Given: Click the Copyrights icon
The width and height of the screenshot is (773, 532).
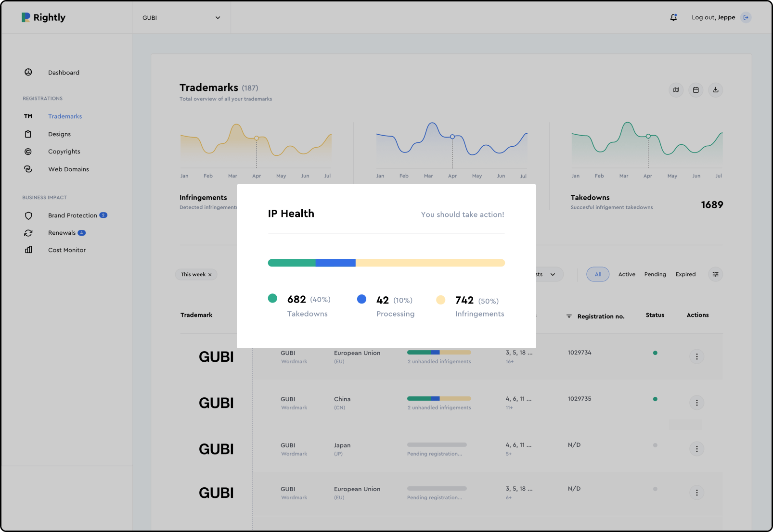Looking at the screenshot, I should pos(28,152).
